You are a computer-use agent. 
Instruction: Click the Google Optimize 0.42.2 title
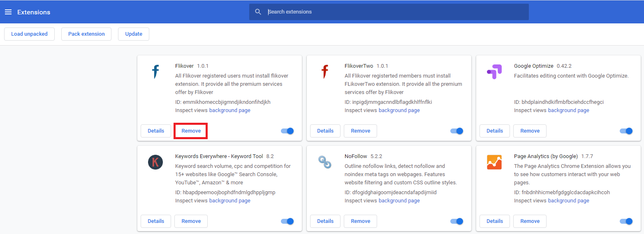(543, 66)
